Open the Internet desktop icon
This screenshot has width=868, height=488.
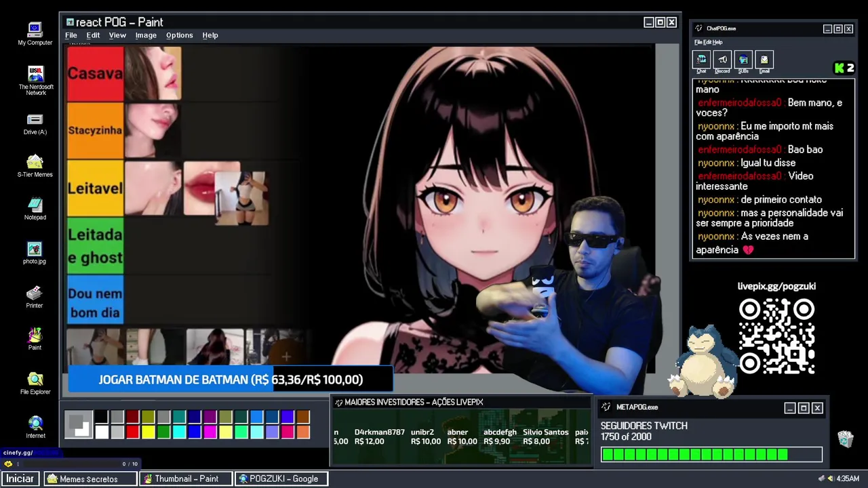coord(35,427)
